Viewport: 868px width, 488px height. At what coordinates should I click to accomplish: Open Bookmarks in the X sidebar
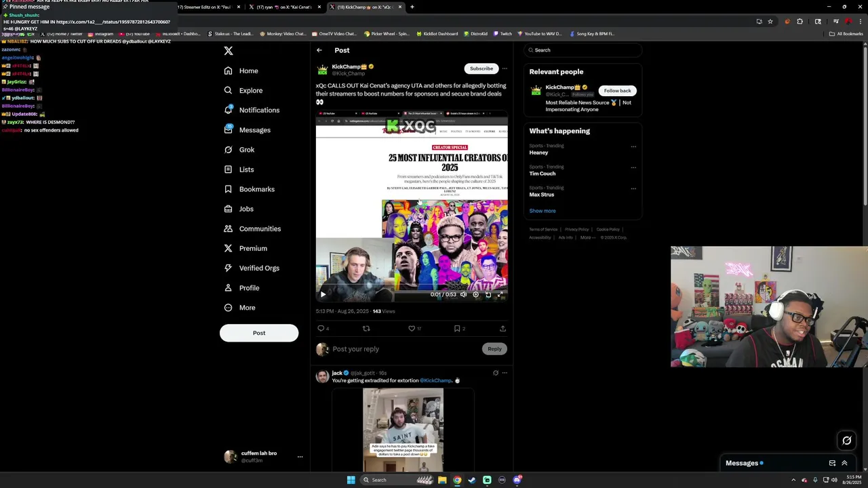pyautogui.click(x=249, y=189)
